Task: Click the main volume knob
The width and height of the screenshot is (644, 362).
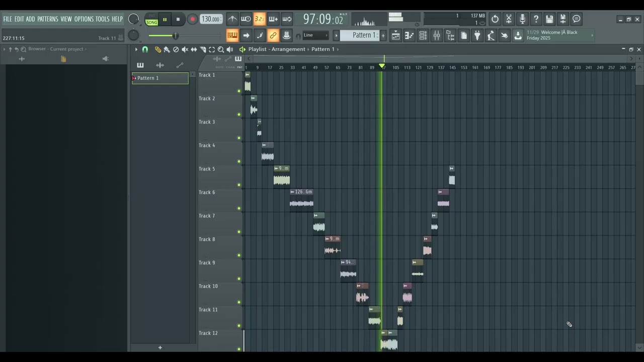Action: coord(133,19)
